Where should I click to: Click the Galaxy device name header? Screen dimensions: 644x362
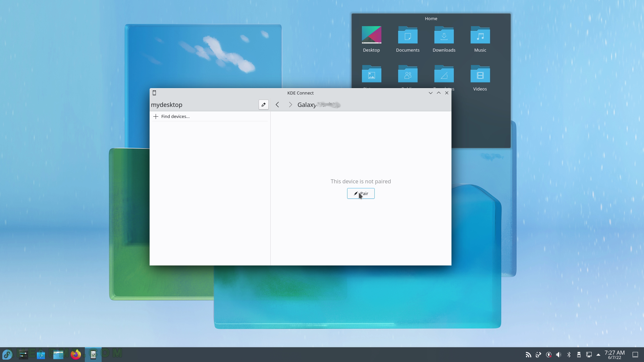point(319,105)
